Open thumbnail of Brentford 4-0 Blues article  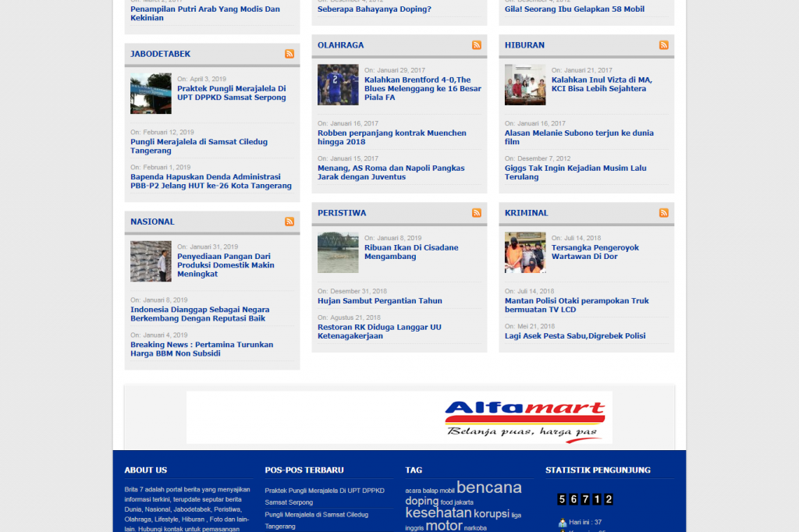click(338, 84)
